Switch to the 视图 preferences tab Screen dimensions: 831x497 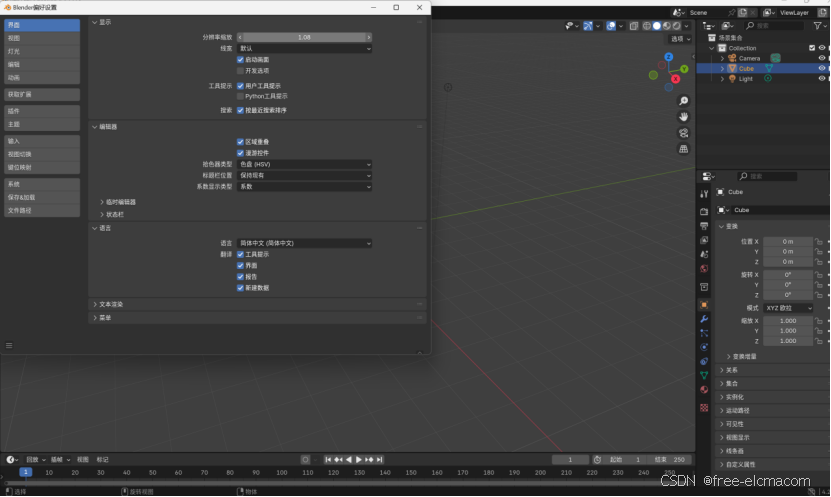pyautogui.click(x=42, y=38)
